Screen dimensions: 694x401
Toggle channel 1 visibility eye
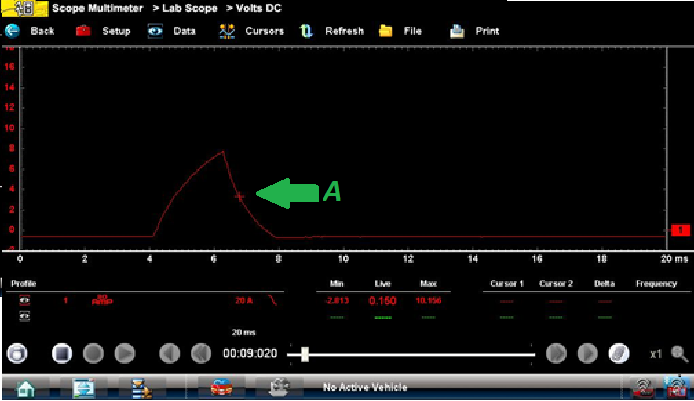(24, 300)
